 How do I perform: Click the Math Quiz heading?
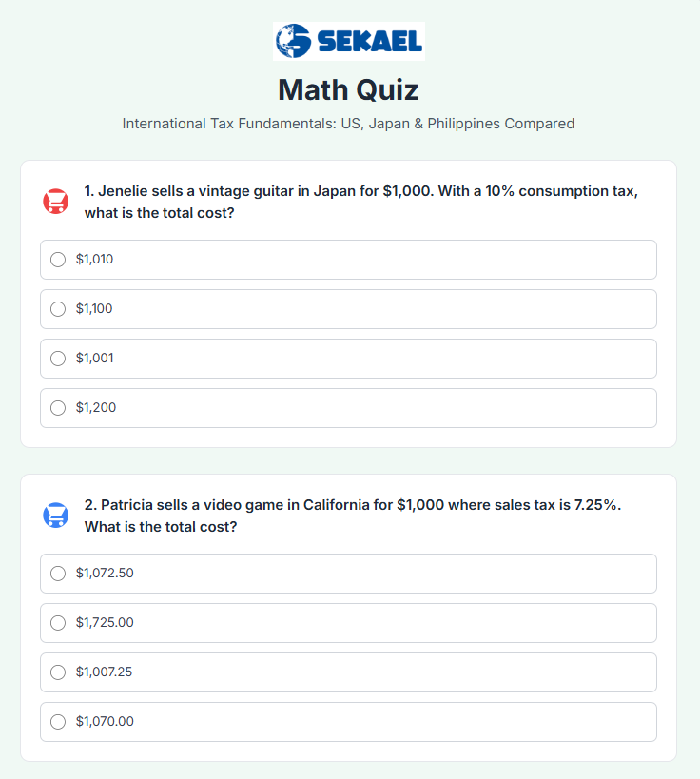tap(348, 90)
